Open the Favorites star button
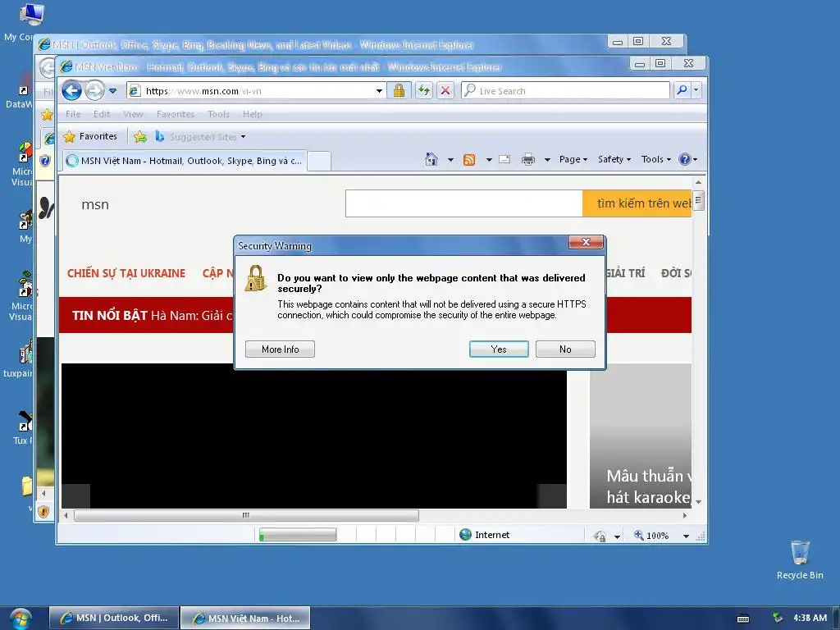 click(x=90, y=137)
